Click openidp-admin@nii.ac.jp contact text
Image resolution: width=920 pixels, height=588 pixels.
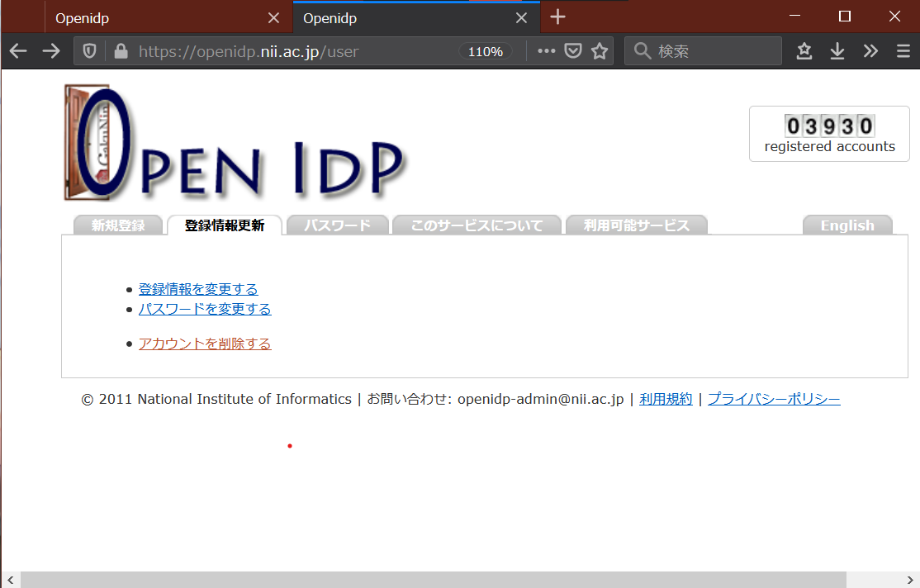pos(540,399)
